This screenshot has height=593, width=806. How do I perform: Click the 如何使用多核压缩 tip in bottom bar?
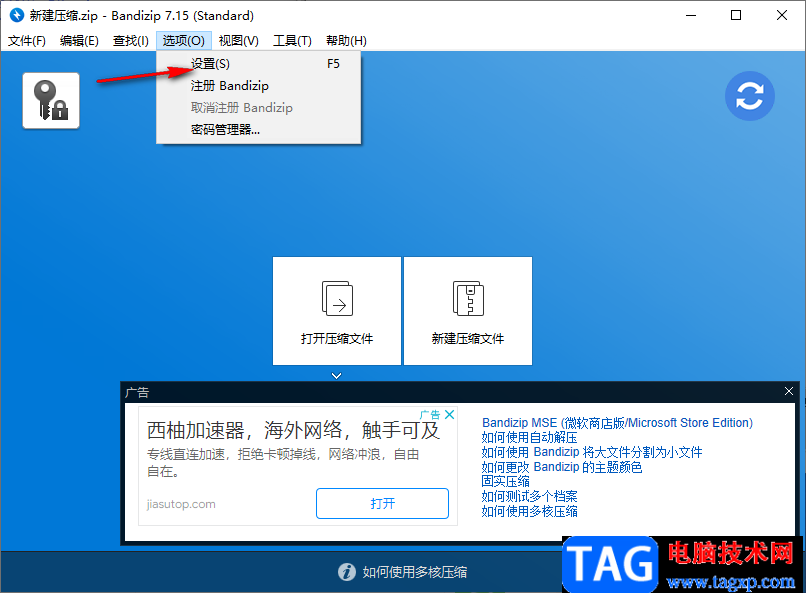(x=415, y=572)
